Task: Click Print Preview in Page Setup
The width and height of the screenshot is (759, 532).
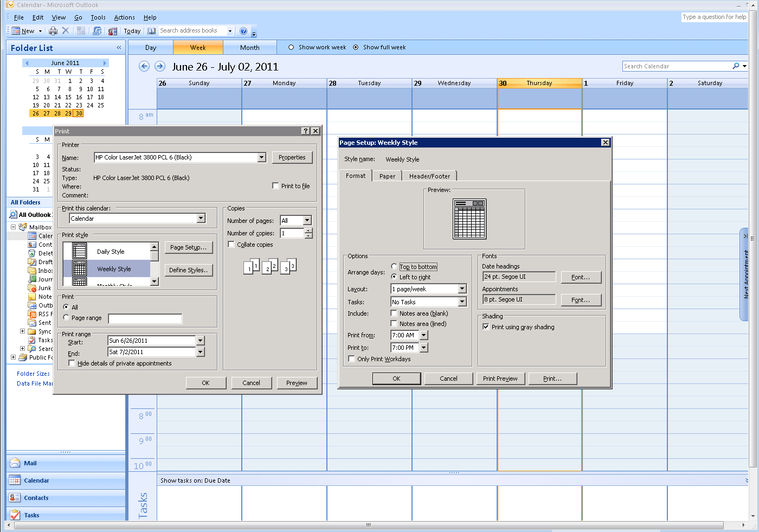Action: tap(500, 379)
